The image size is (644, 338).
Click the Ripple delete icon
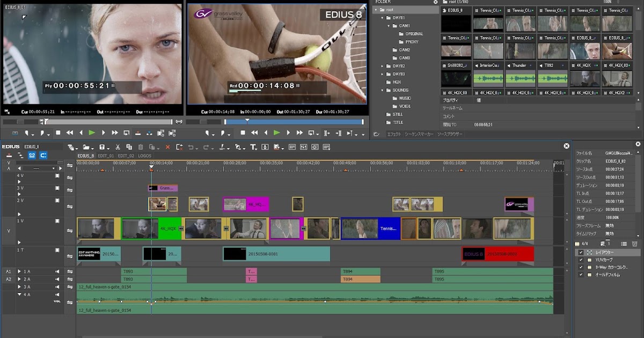coord(179,147)
